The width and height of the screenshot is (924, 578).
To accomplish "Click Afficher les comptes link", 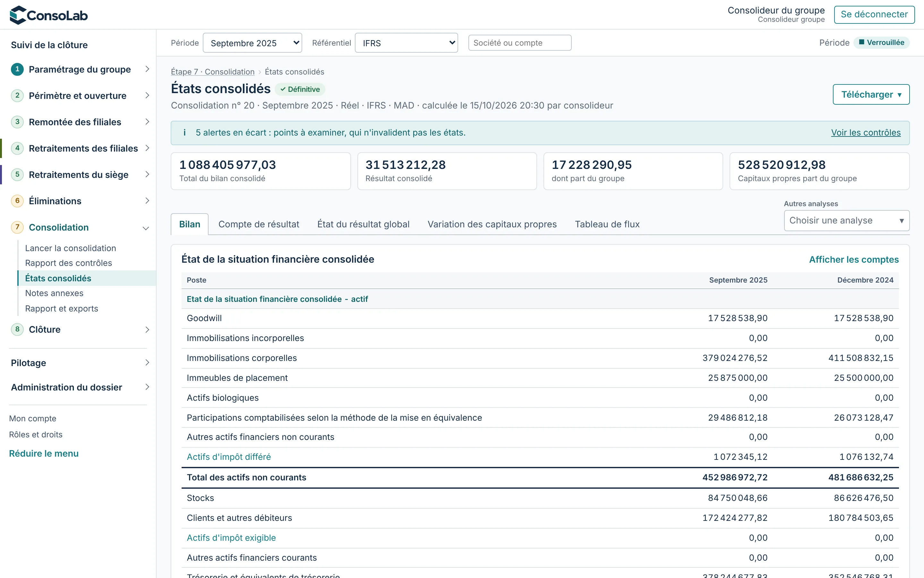I will [x=854, y=259].
